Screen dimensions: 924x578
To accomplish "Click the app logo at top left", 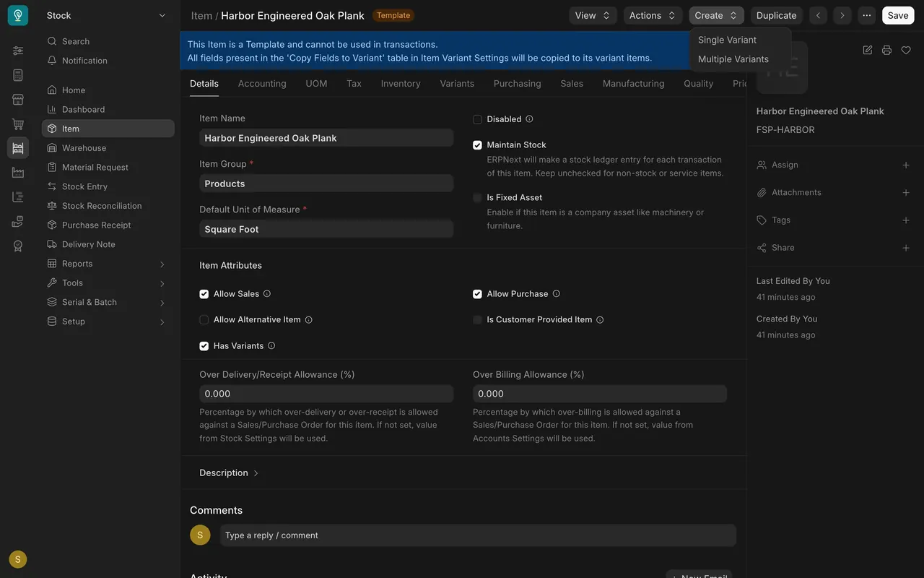I will (x=18, y=15).
